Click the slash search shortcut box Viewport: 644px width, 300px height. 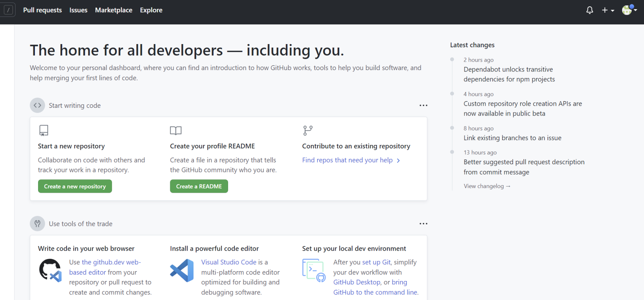(8, 10)
